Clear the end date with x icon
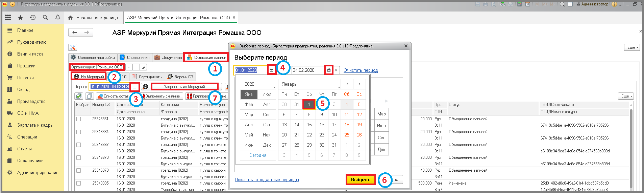This screenshot has height=193, width=644. [x=336, y=70]
